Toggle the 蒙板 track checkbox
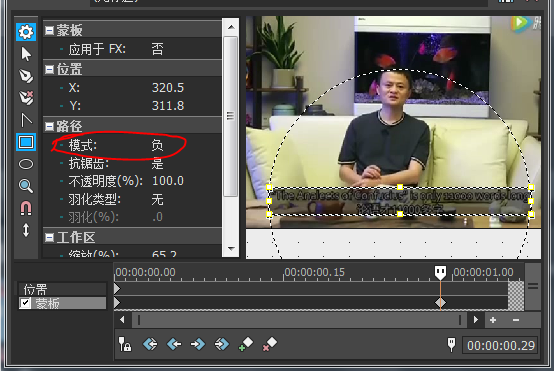 pos(25,303)
